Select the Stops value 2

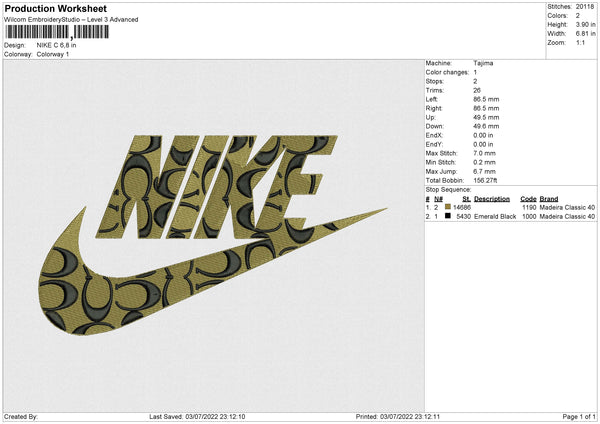(x=475, y=82)
